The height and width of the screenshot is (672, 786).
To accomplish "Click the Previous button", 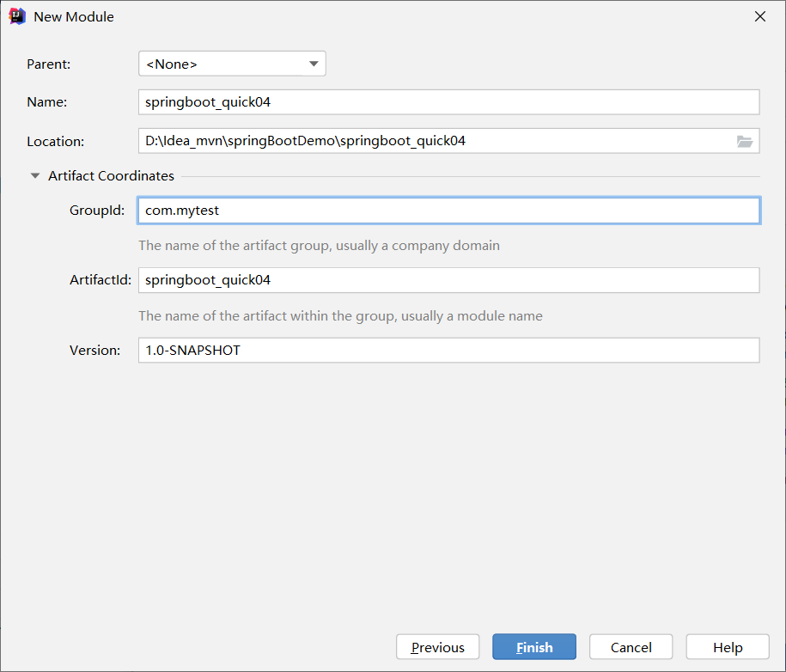I will [437, 646].
